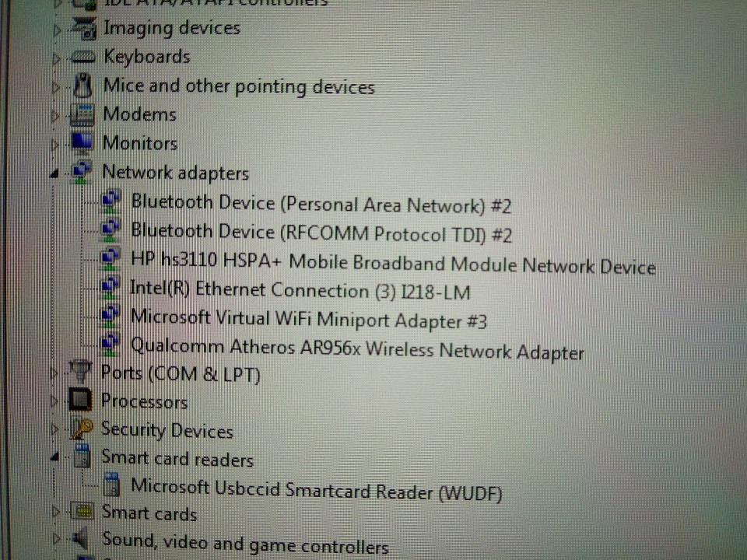Expand the Smart cards category
The height and width of the screenshot is (560, 747).
pos(56,512)
